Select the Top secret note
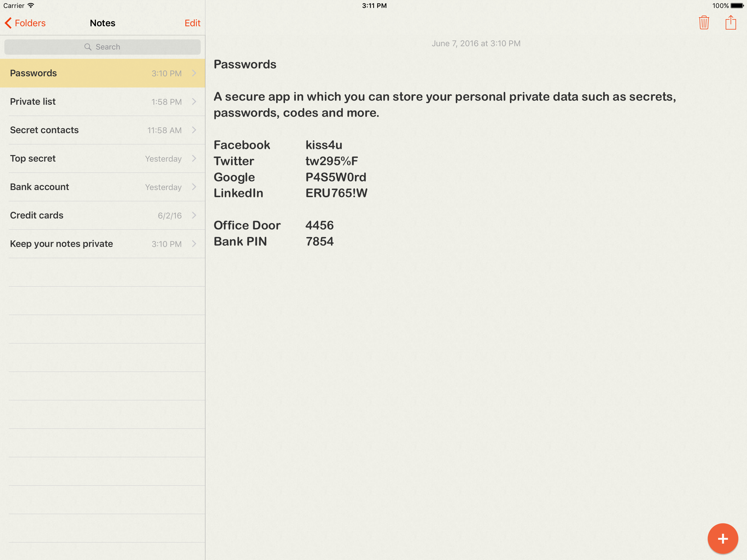The height and width of the screenshot is (560, 747). [33, 158]
